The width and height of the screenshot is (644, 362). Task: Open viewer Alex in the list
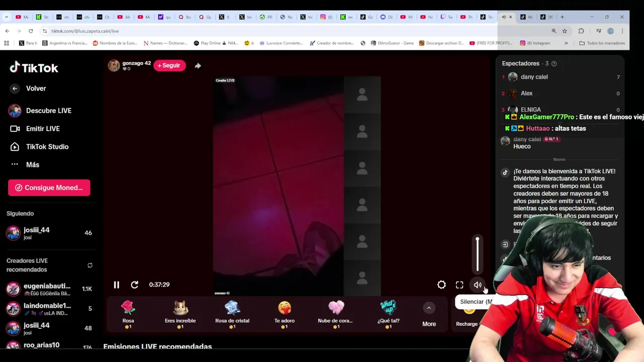coord(560,94)
